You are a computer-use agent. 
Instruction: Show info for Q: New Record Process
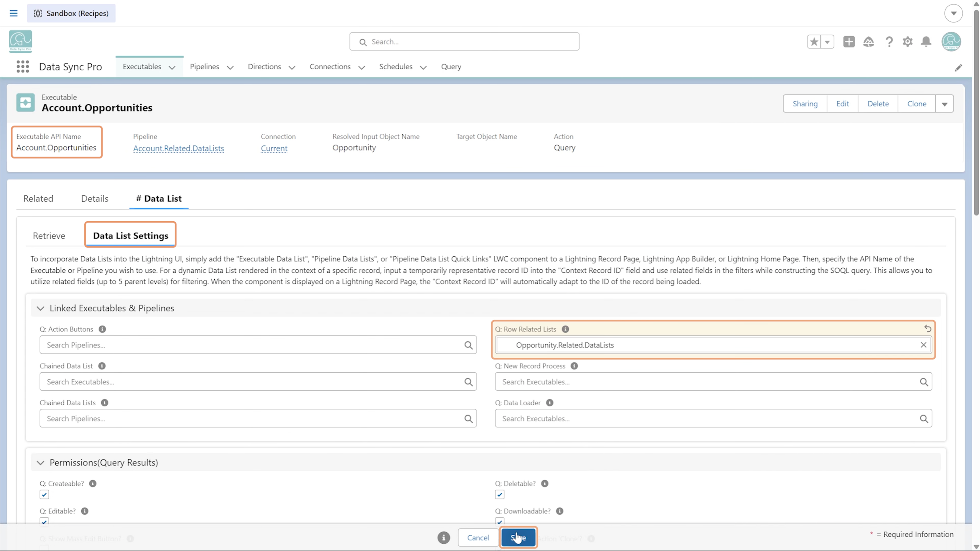(574, 366)
